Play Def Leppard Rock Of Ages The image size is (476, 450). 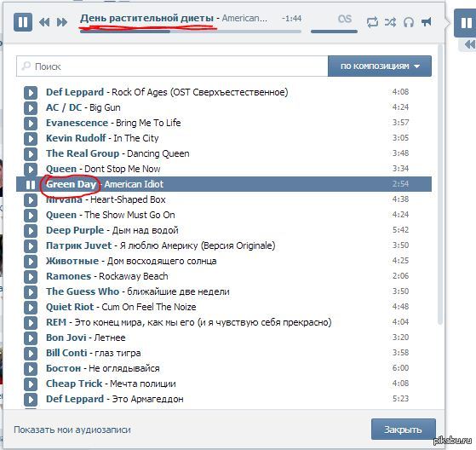pos(31,92)
